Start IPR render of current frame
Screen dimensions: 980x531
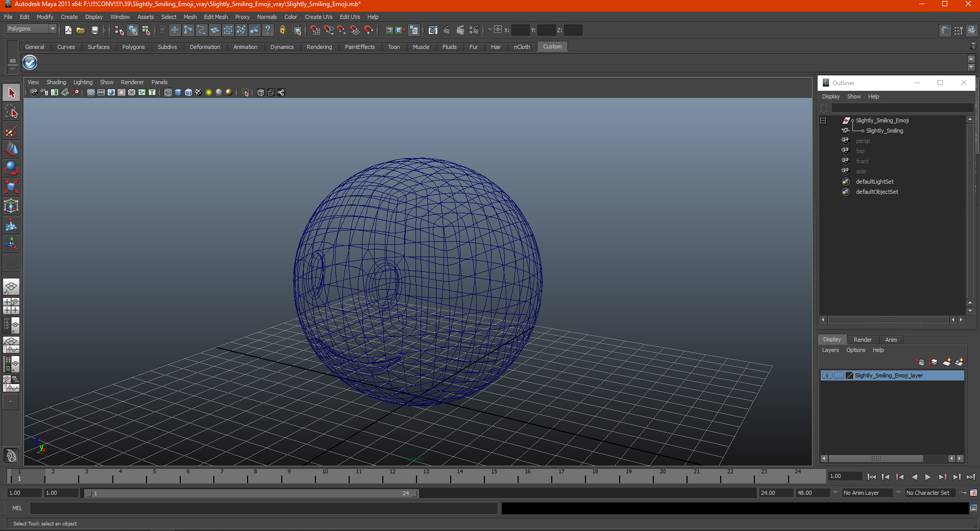point(460,30)
